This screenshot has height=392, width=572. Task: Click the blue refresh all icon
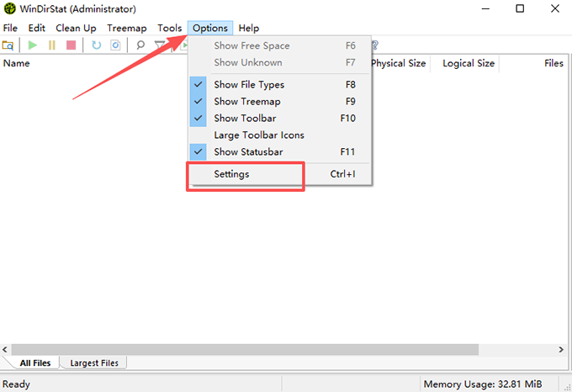tap(96, 45)
